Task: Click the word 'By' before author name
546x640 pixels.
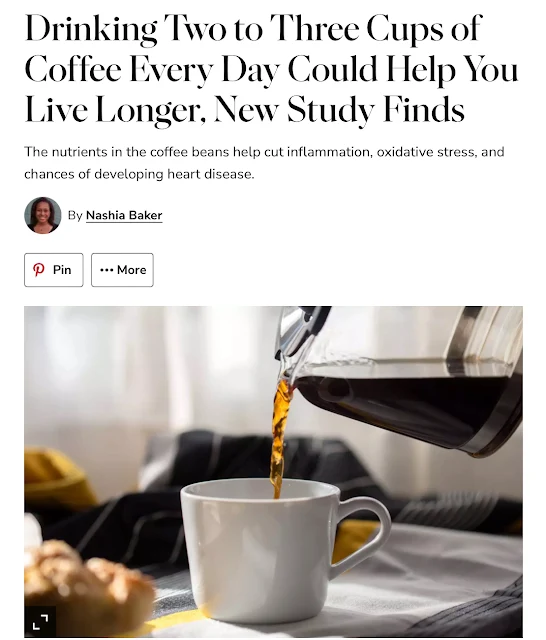Action: pos(75,215)
